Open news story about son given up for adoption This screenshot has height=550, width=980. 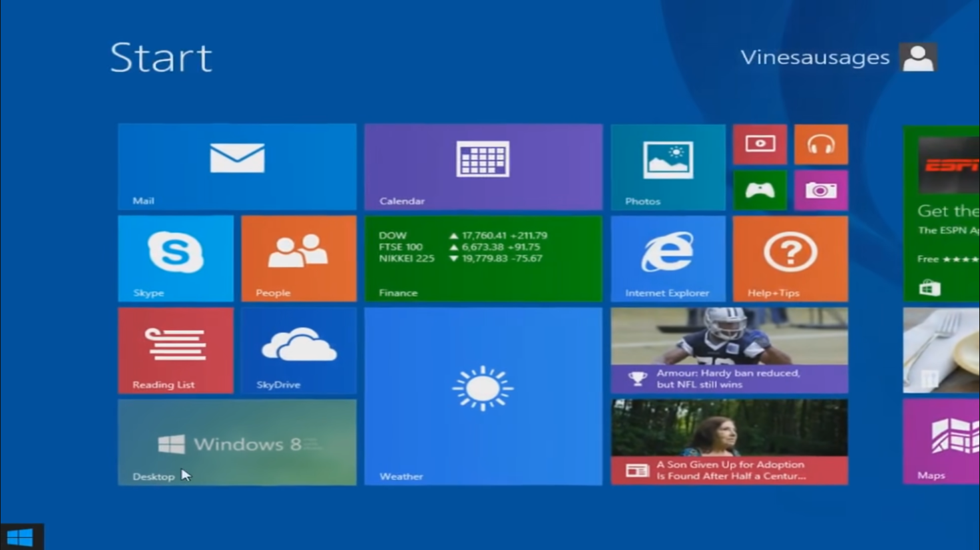coord(729,442)
